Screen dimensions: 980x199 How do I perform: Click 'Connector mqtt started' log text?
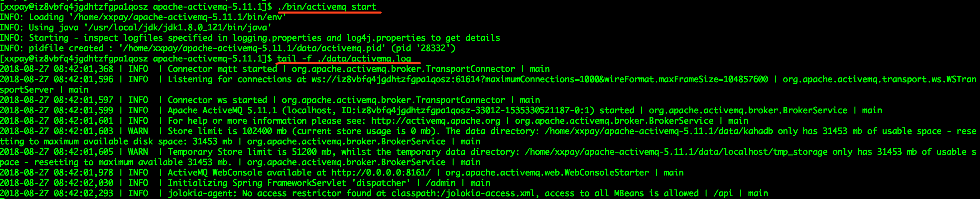tap(222, 69)
